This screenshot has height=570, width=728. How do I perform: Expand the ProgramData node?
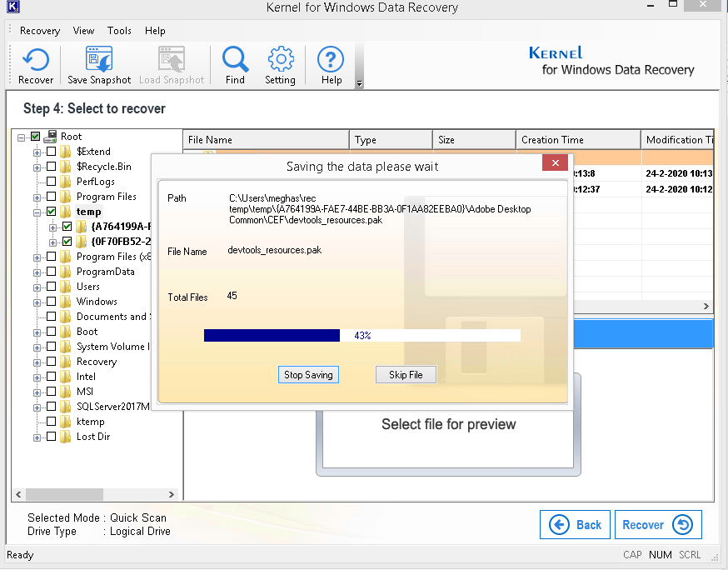click(x=37, y=272)
